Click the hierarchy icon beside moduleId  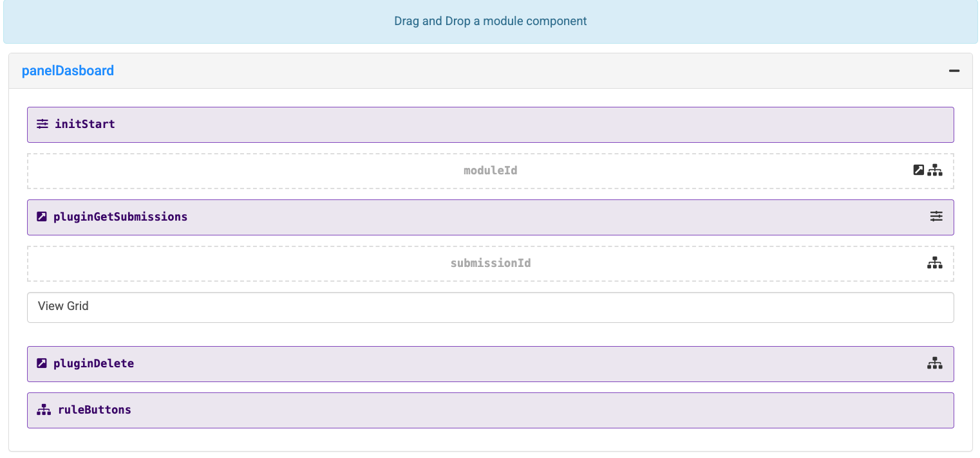(x=935, y=170)
